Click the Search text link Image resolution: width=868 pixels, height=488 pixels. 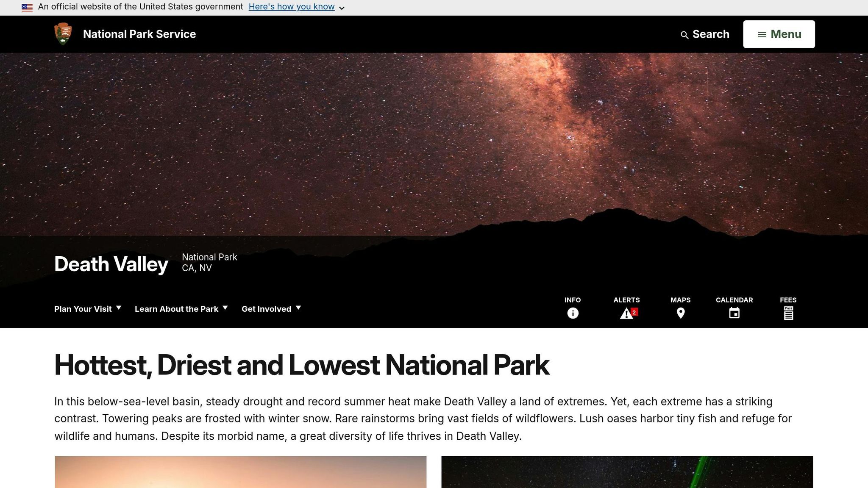[x=711, y=34]
